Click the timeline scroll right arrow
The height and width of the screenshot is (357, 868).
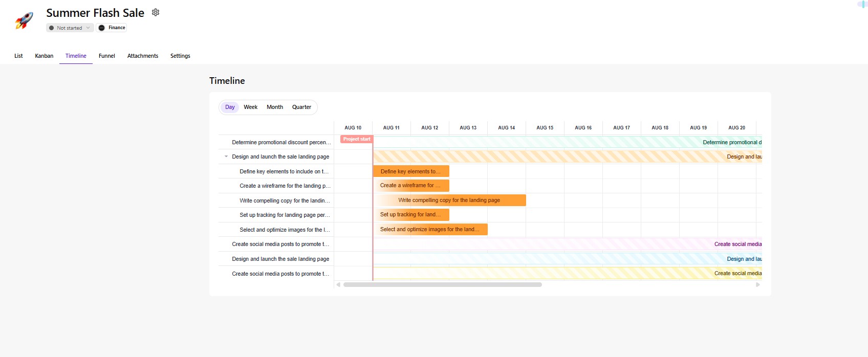point(758,285)
